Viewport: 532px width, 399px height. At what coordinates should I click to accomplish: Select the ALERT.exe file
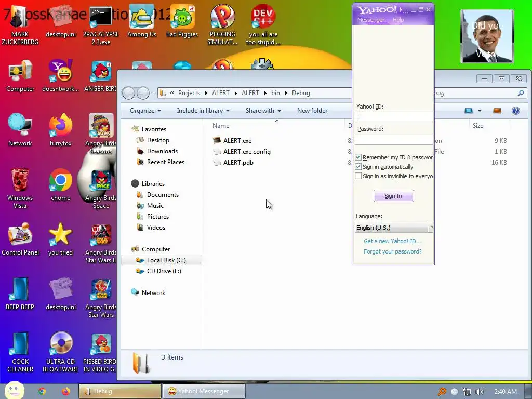tap(232, 140)
